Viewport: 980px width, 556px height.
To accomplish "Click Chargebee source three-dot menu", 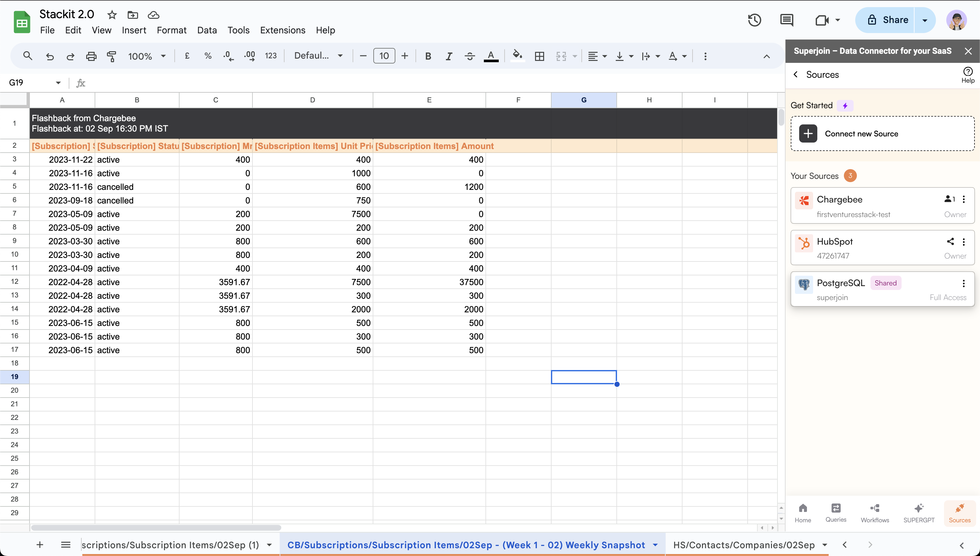I will 963,199.
